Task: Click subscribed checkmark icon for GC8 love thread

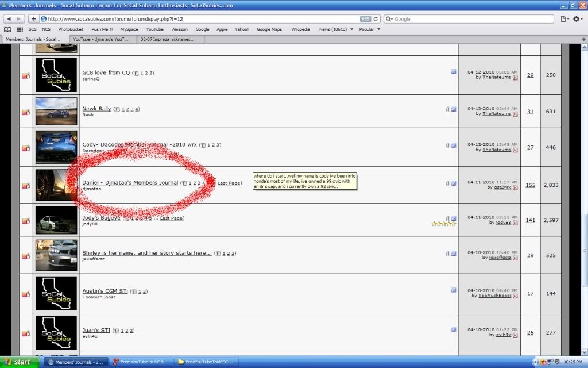Action: pyautogui.click(x=454, y=72)
